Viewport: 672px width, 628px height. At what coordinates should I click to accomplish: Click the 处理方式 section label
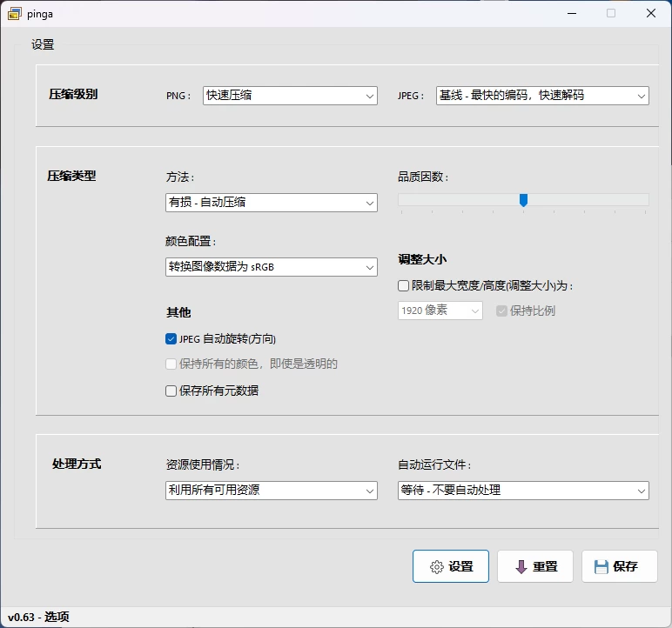(77, 464)
